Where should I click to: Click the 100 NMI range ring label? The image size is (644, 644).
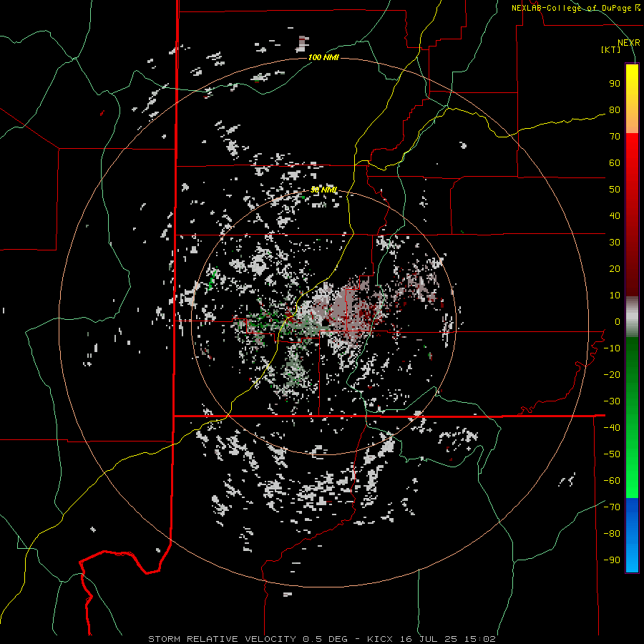(323, 57)
